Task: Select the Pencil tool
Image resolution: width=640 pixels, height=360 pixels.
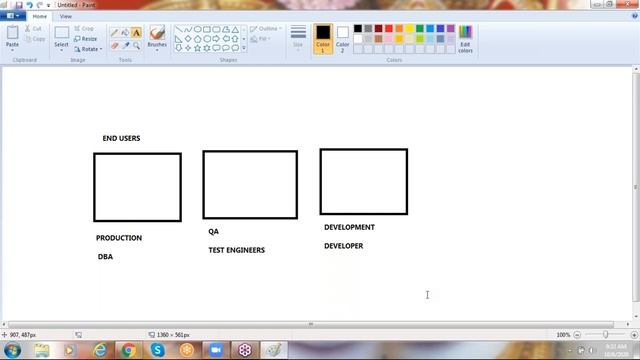Action: [115, 33]
